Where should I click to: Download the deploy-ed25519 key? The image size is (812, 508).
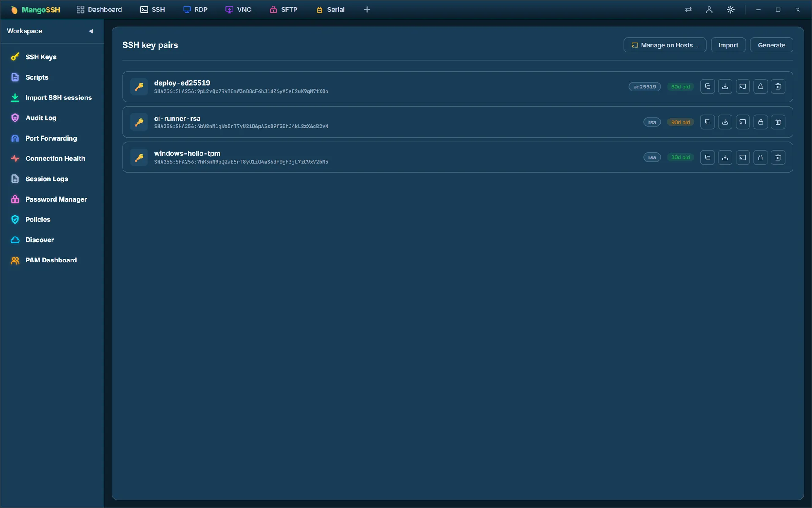[x=725, y=87]
